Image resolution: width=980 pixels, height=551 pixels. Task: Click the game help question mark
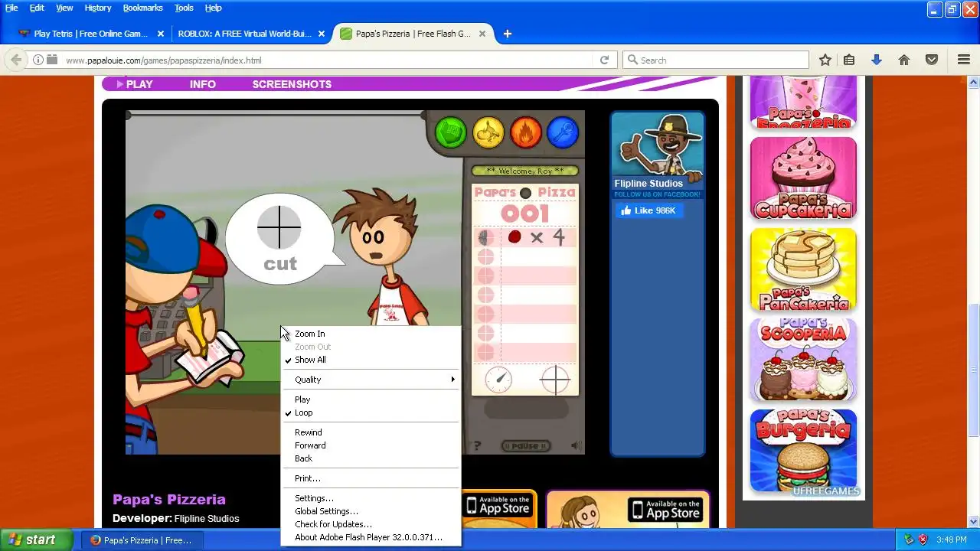477,445
